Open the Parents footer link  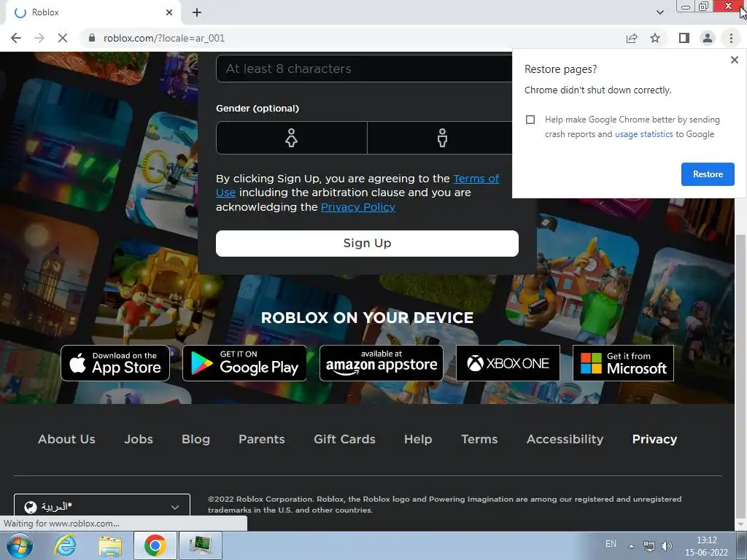(262, 439)
